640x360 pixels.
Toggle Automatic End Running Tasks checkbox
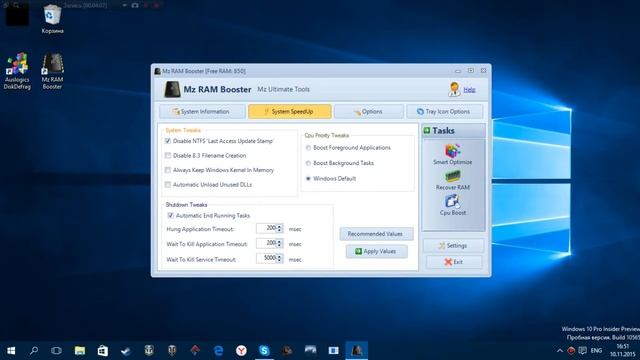click(171, 216)
